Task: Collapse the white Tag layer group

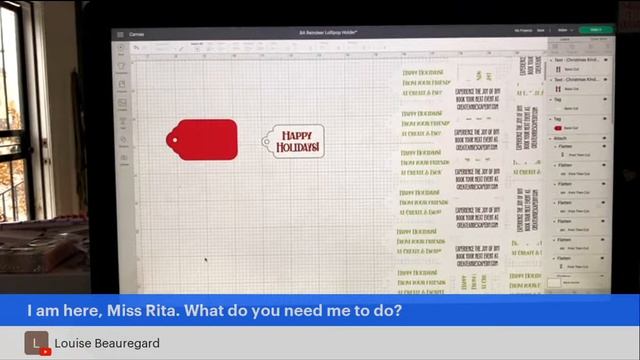Action: [x=551, y=100]
